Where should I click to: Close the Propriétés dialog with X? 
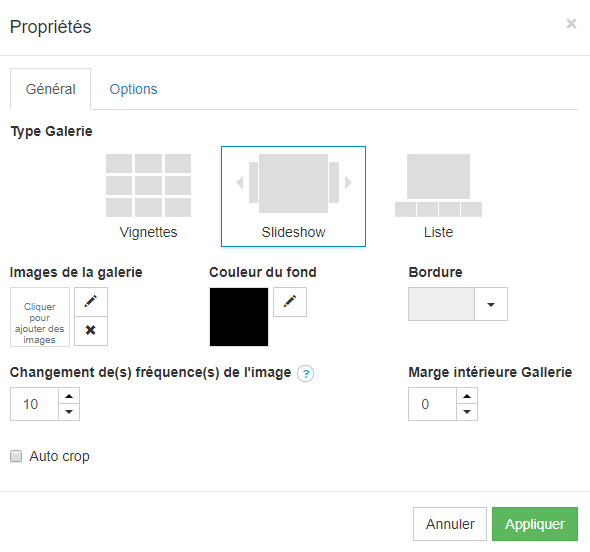[x=571, y=24]
